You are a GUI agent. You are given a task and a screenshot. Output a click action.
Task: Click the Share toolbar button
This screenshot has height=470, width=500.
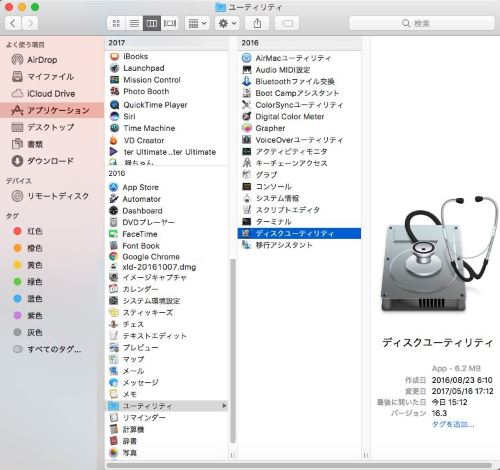(257, 23)
